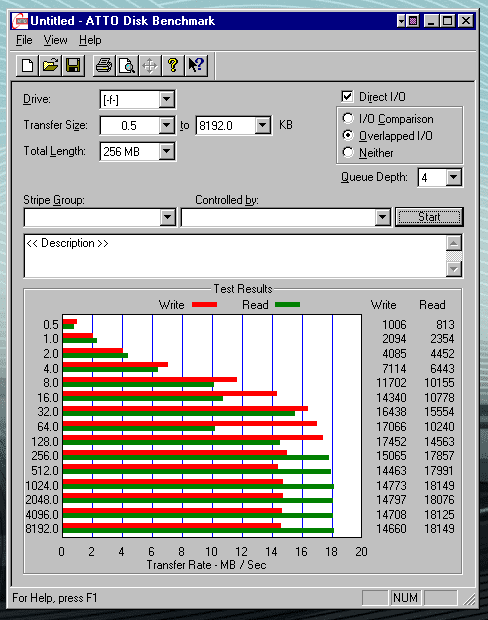Click read value 10240 for 64.0 KB
Image resolution: width=488 pixels, height=620 pixels.
click(x=439, y=427)
